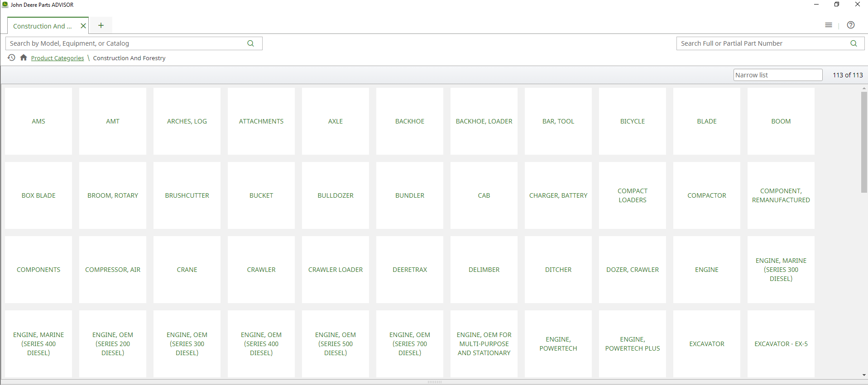This screenshot has height=385, width=868.
Task: Select the plain ENGINE tile
Action: 707,270
